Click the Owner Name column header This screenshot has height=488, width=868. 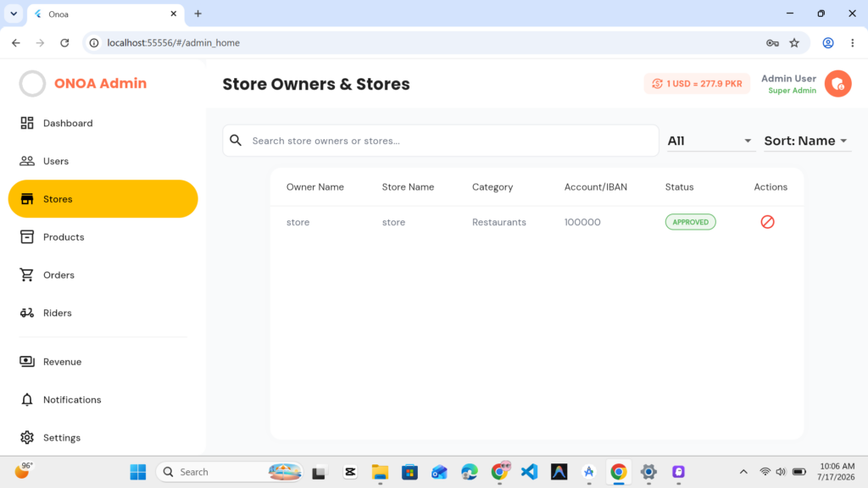coord(315,187)
